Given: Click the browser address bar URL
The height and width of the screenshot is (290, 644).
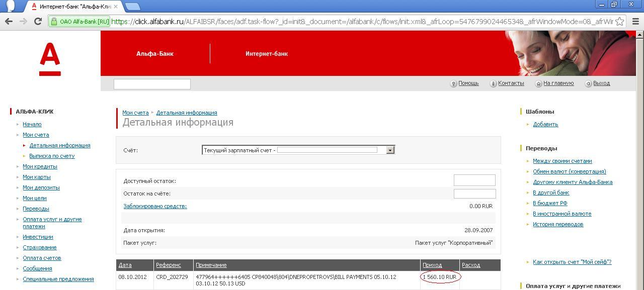Looking at the screenshot, I should coord(362,21).
